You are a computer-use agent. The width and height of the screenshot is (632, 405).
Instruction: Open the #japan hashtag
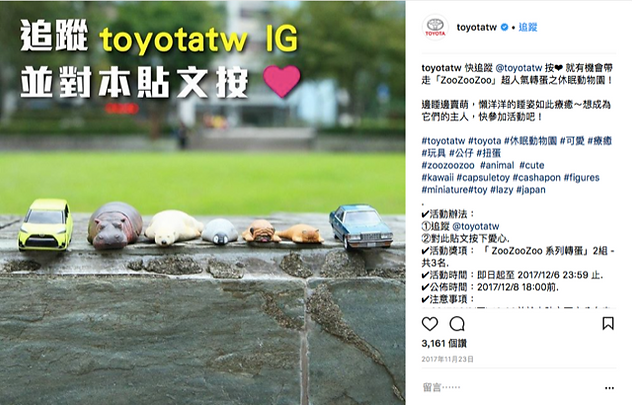(x=530, y=189)
